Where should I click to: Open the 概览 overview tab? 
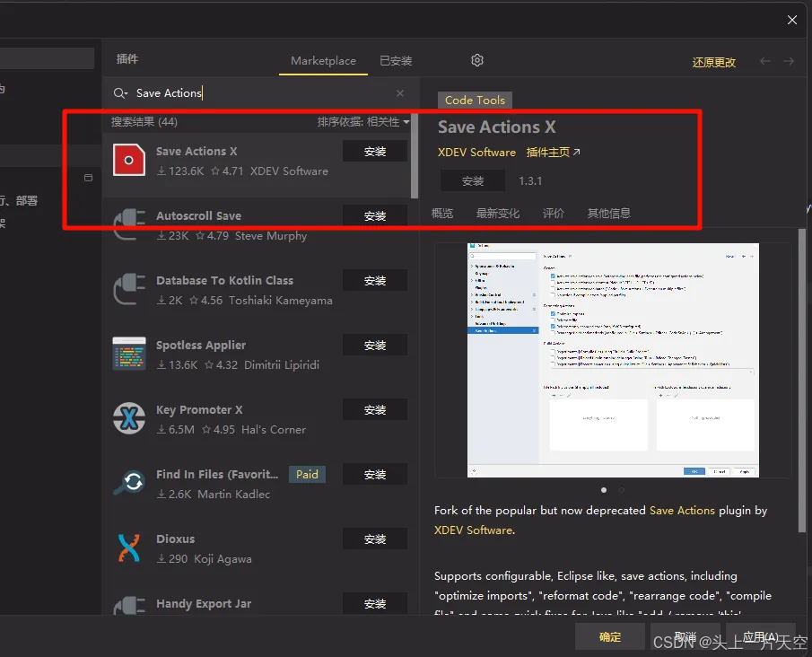(442, 213)
